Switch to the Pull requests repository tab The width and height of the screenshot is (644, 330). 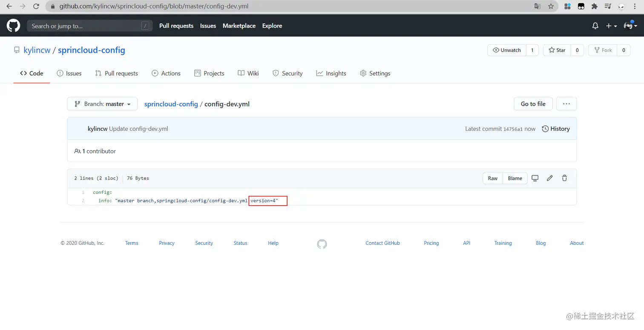(116, 73)
